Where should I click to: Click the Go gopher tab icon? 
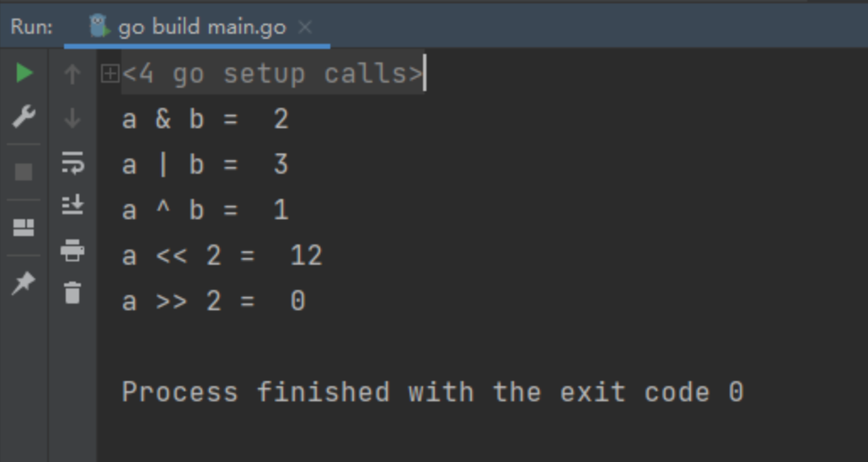point(99,26)
